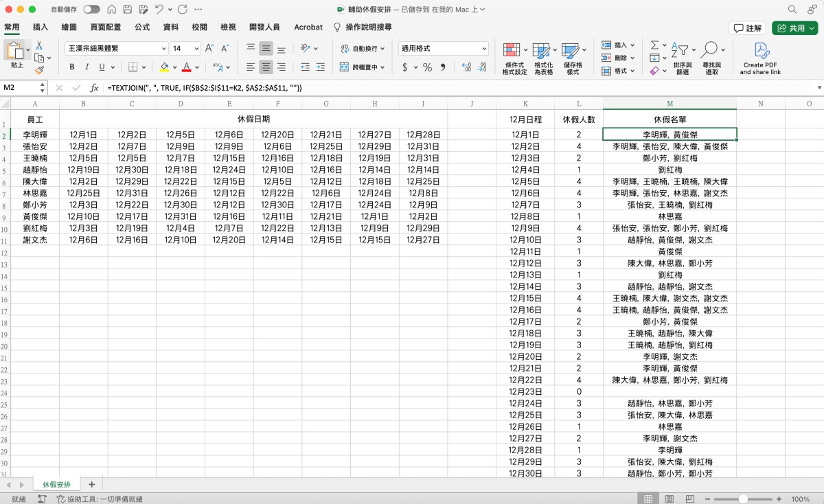Image resolution: width=824 pixels, height=504 pixels.
Task: Expand the number format (通用格式) dropdown
Action: 484,49
